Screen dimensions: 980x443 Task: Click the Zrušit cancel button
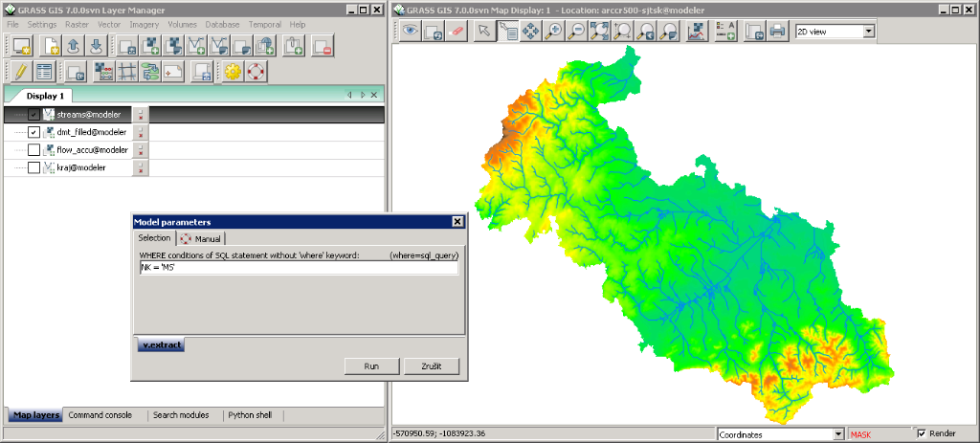(x=431, y=366)
